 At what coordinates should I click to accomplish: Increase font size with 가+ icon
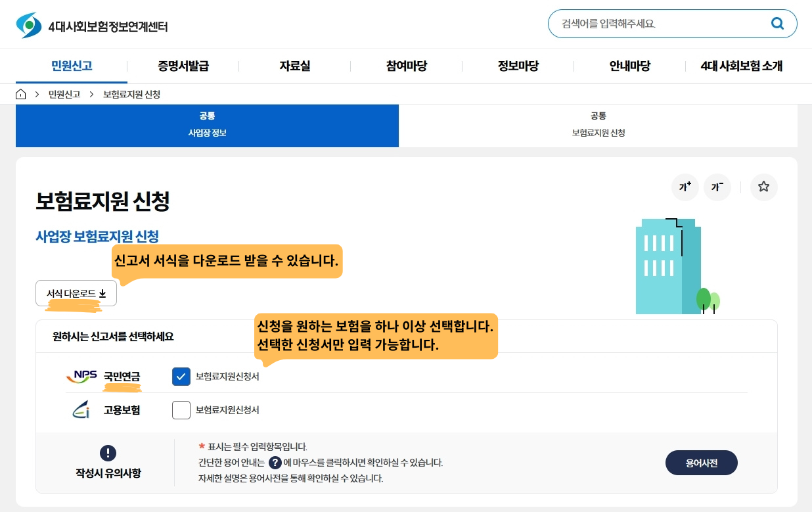(x=685, y=187)
